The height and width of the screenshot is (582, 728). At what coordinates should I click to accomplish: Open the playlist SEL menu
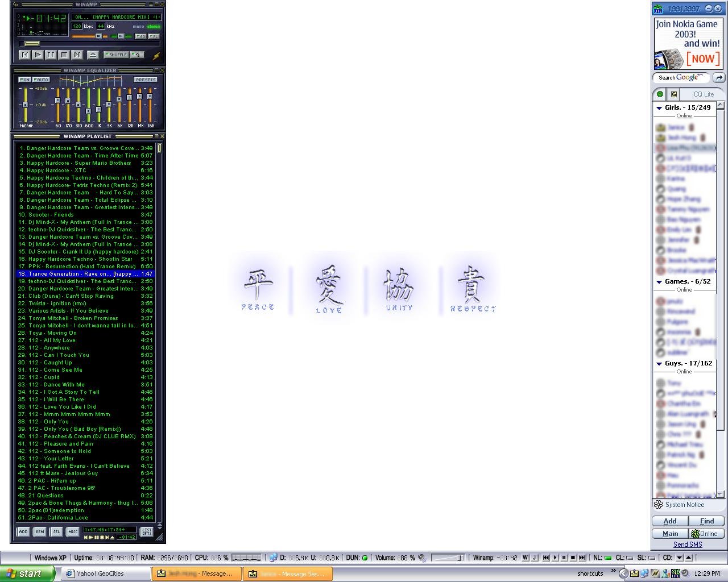pyautogui.click(x=56, y=532)
